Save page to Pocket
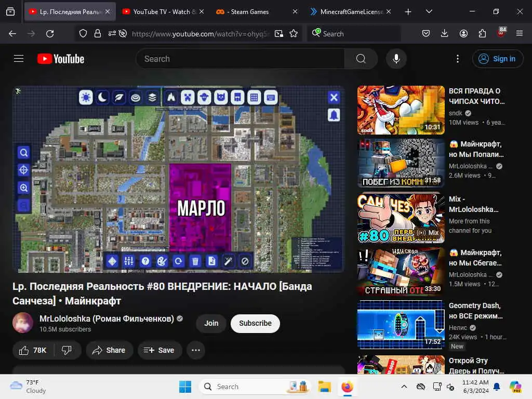 tap(426, 34)
